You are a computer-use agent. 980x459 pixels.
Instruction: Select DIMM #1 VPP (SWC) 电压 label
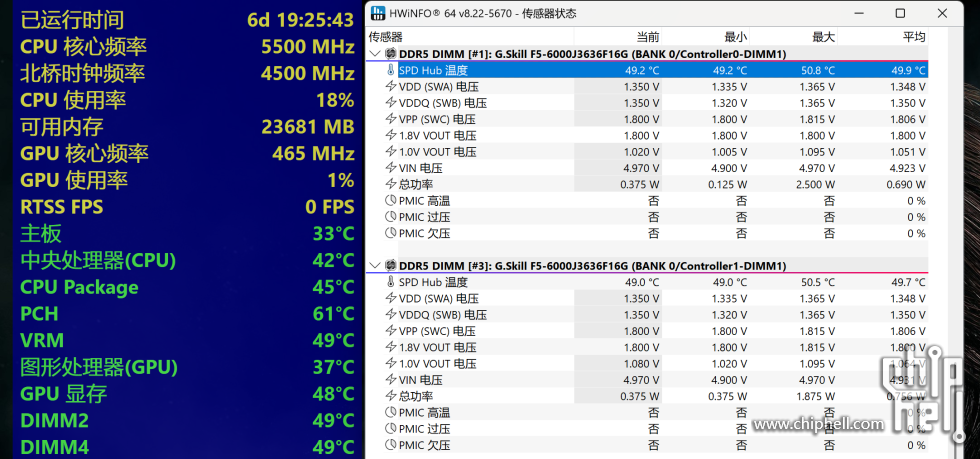pos(437,119)
